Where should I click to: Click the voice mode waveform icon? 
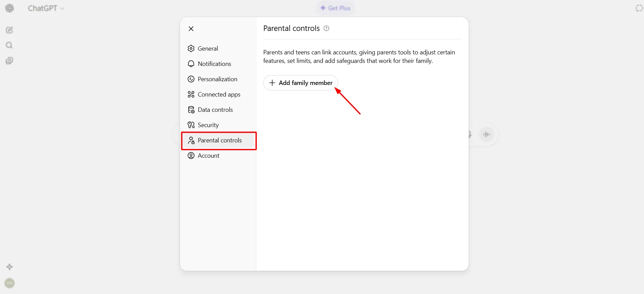click(x=486, y=135)
